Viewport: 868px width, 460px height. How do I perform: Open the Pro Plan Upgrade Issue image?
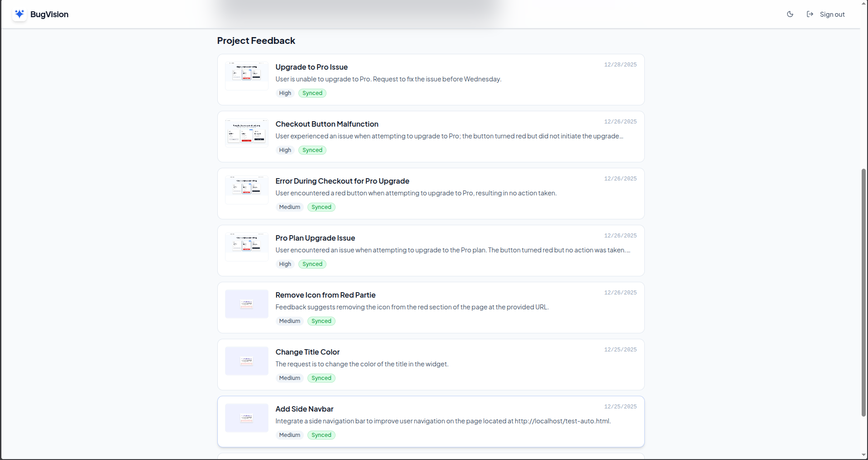click(x=246, y=247)
